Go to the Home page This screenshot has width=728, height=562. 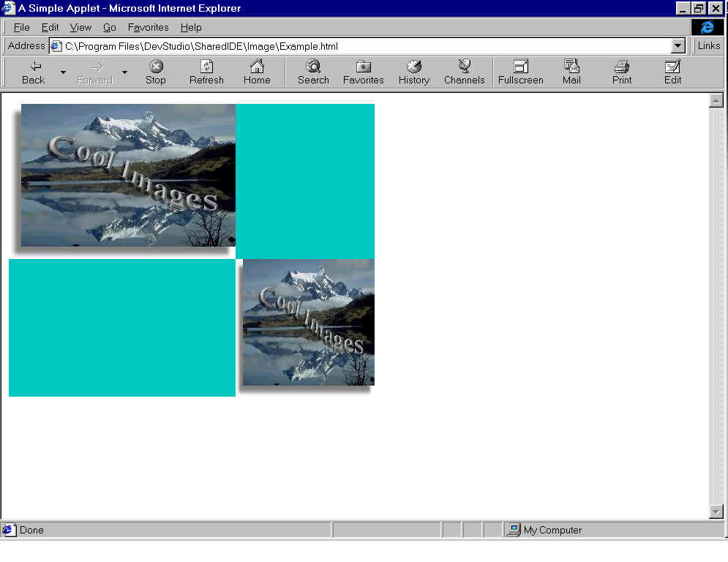click(x=257, y=72)
